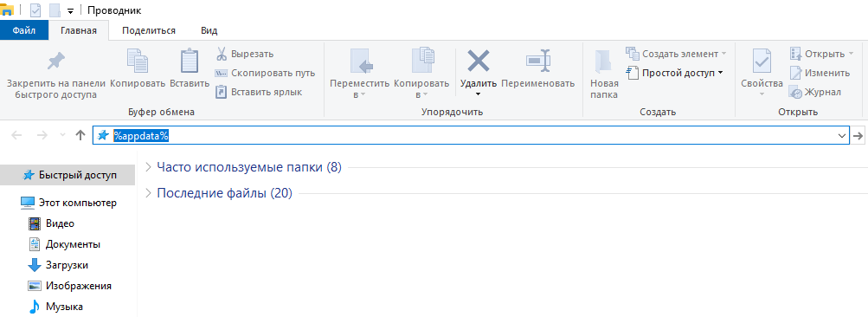This screenshot has width=868, height=317.
Task: Click the Переименовать icon
Action: pos(538,61)
